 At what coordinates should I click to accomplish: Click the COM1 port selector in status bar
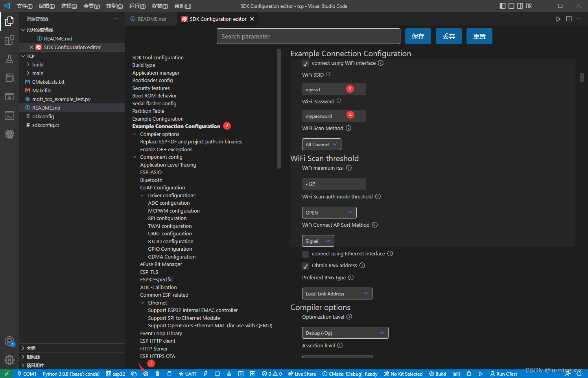(27, 374)
